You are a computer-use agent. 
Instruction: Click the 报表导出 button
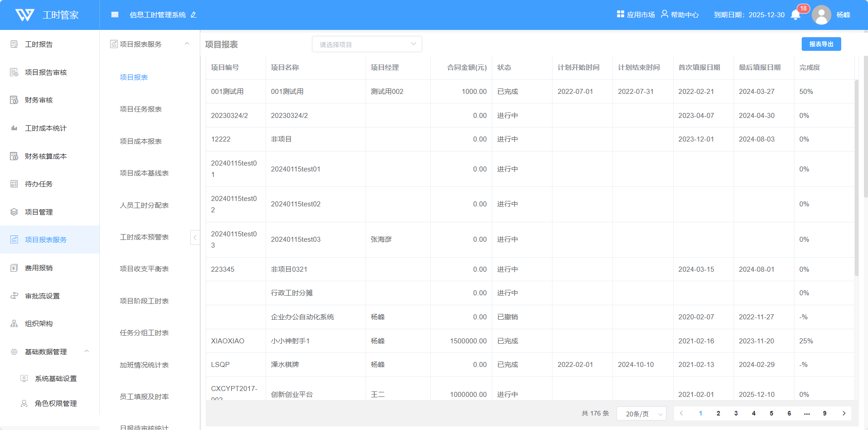[x=821, y=44]
